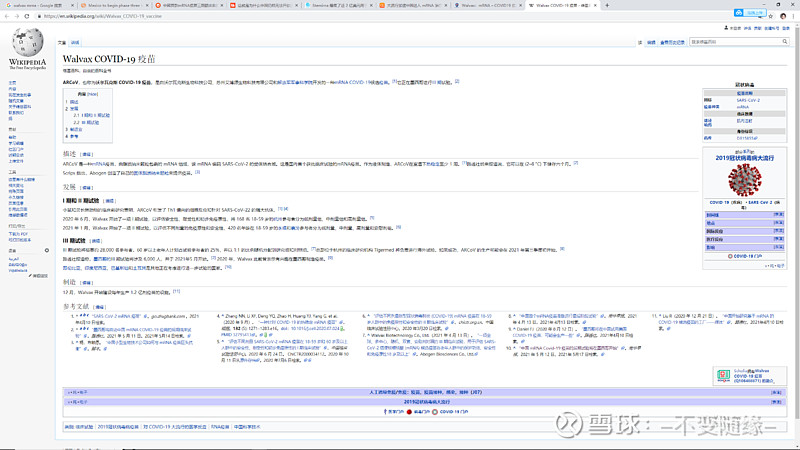Image resolution: width=800 pixels, height=450 pixels.
Task: Click the 2019 coronavirus pandemic sidebar title
Action: coord(744,158)
